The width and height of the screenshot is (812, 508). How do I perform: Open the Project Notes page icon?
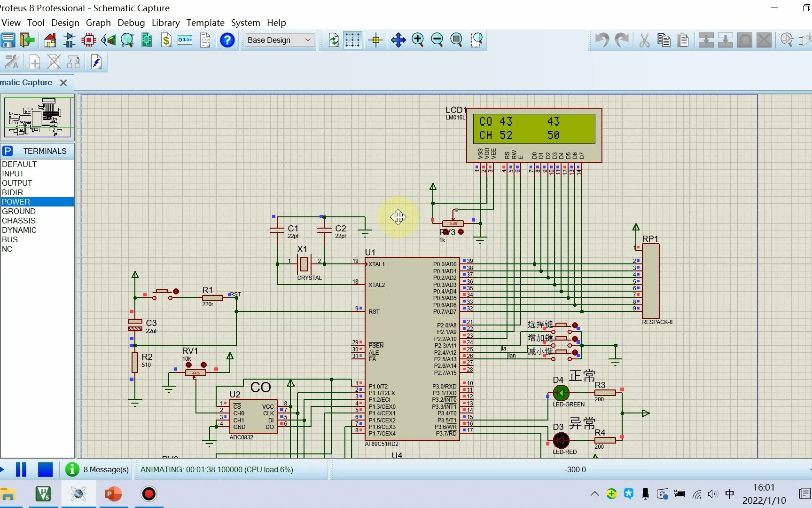click(x=205, y=40)
